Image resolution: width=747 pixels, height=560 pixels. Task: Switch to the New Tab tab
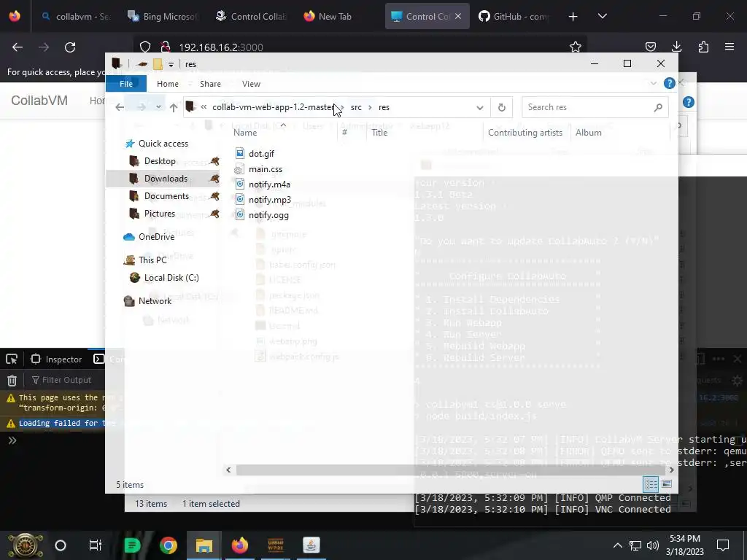click(328, 16)
